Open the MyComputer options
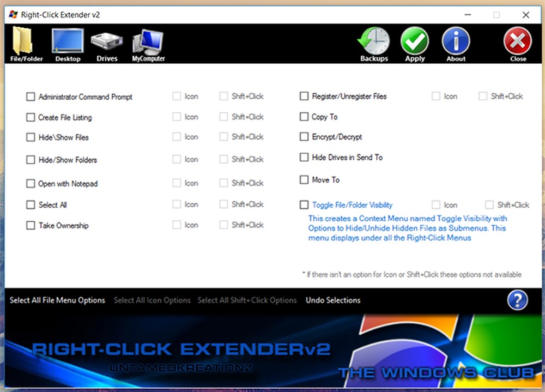The width and height of the screenshot is (545, 392). coord(147,44)
